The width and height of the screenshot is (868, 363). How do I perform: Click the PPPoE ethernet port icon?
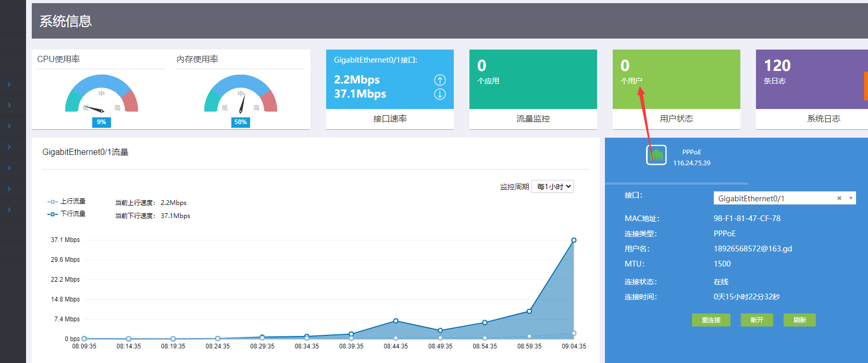point(656,155)
